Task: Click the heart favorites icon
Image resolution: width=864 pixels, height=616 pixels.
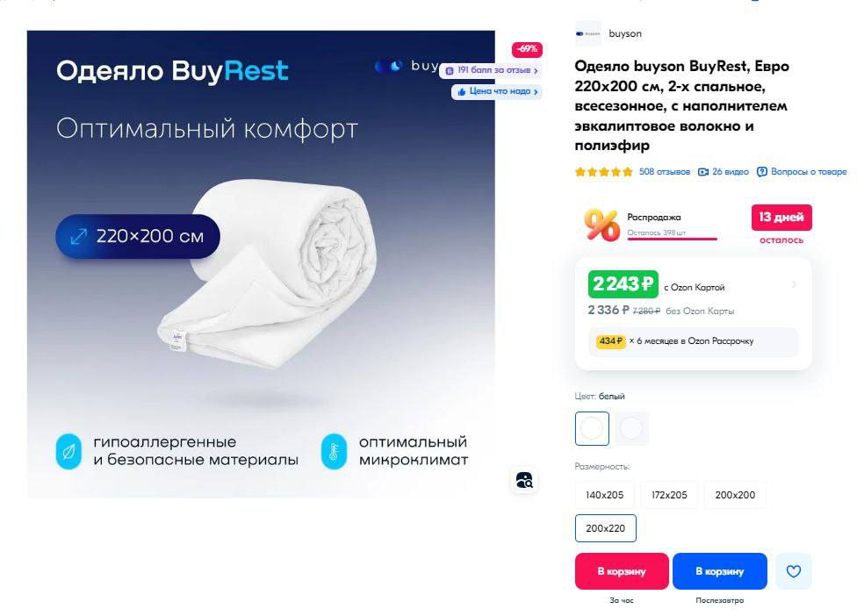Action: (793, 571)
